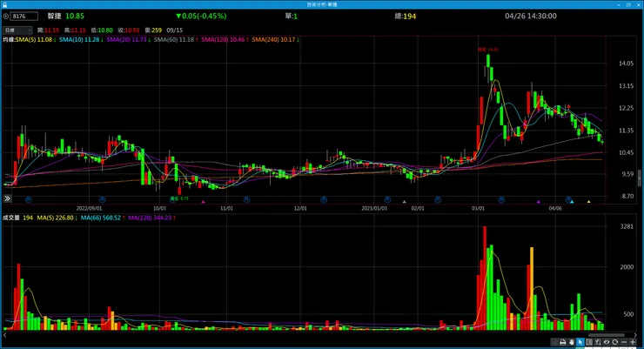Click the 14.05 price axis label
Image resolution: width=644 pixels, height=349 pixels.
tap(626, 64)
